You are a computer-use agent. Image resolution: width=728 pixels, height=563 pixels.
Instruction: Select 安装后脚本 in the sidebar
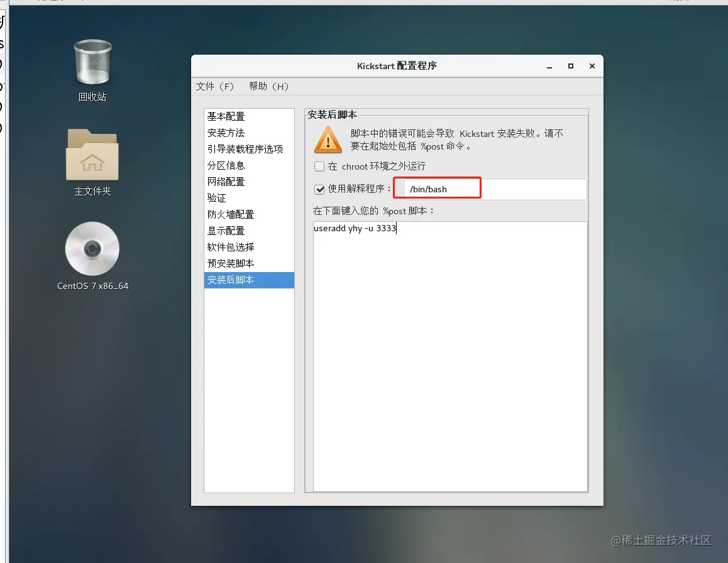[x=249, y=280]
